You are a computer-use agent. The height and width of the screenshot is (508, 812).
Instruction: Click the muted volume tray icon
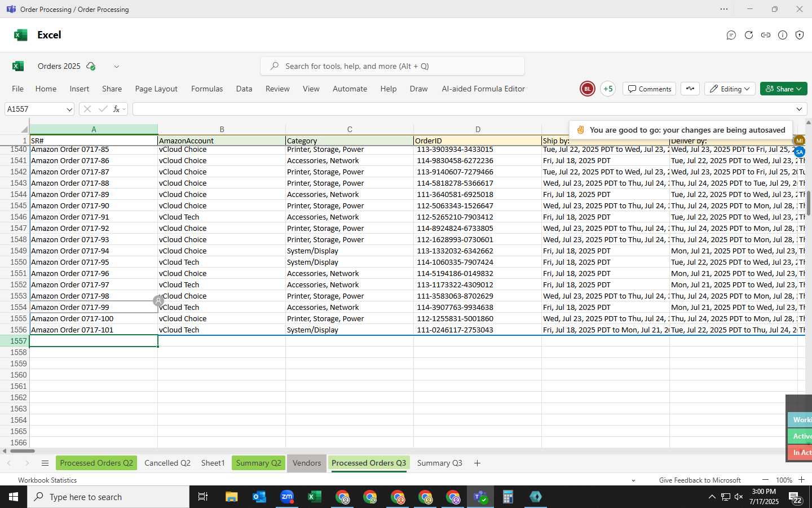tap(739, 497)
